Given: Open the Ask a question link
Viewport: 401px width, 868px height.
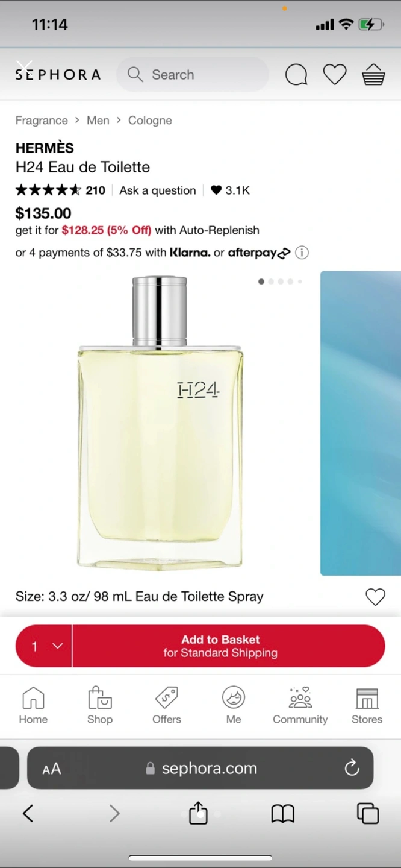Looking at the screenshot, I should tap(158, 190).
